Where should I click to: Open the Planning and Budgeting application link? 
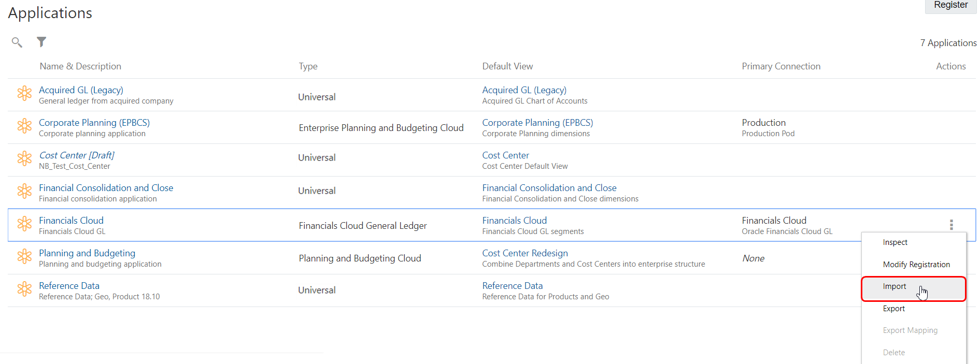click(87, 253)
